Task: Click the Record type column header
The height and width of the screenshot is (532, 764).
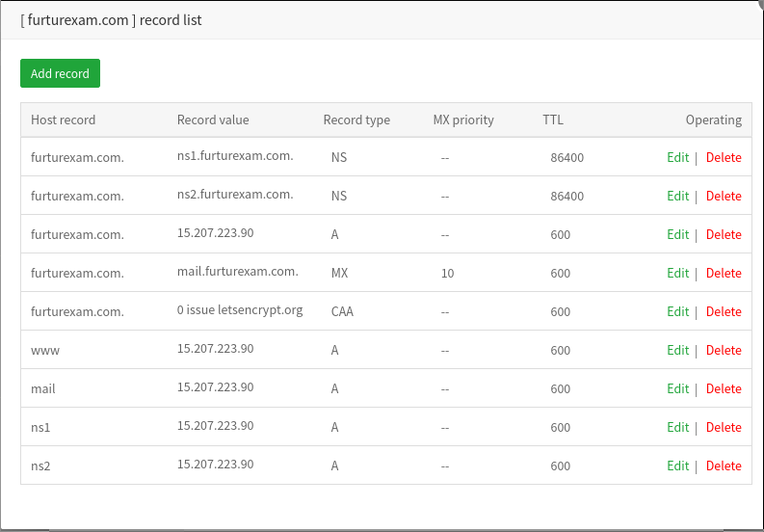Action: pos(356,120)
